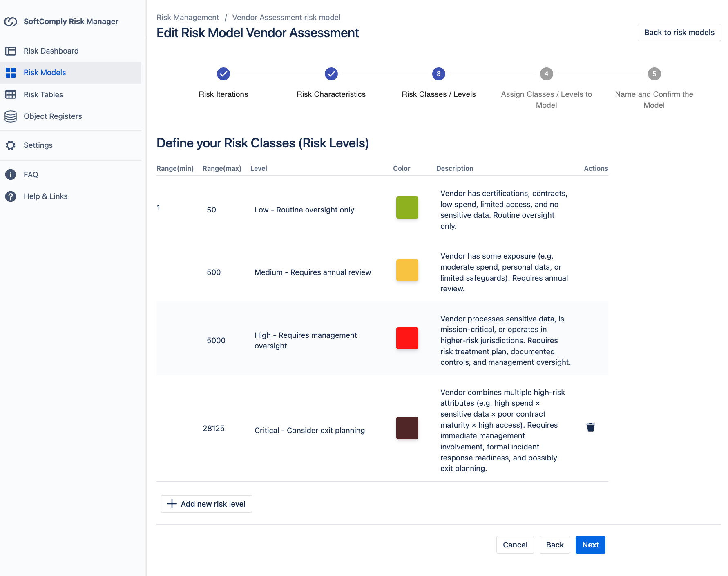Open the Risk Tables table icon
Image resolution: width=728 pixels, height=576 pixels.
pyautogui.click(x=11, y=95)
